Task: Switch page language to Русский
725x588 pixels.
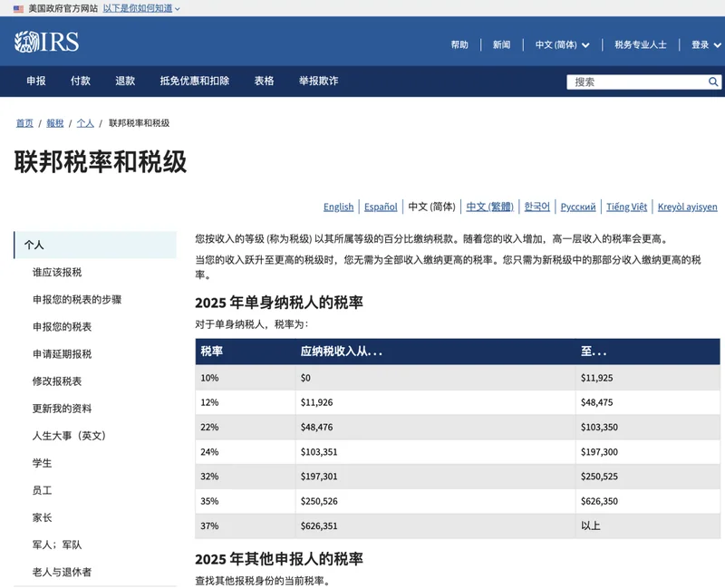Action: pos(578,207)
